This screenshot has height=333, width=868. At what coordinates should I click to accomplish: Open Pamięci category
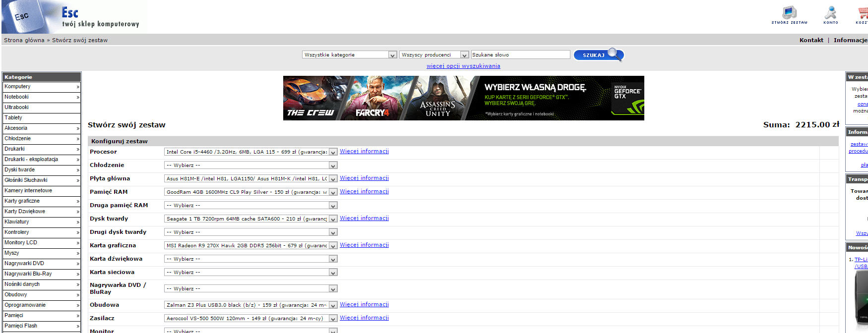tap(42, 316)
